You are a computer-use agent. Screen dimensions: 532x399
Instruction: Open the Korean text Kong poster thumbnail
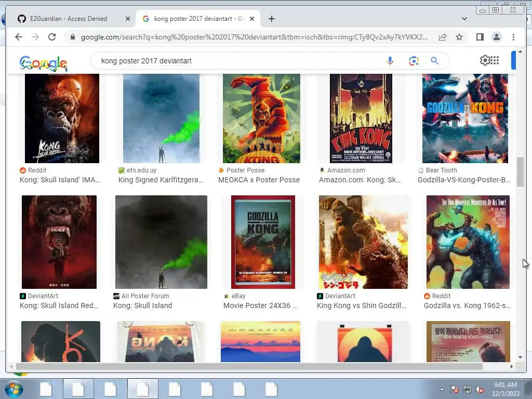(468, 342)
